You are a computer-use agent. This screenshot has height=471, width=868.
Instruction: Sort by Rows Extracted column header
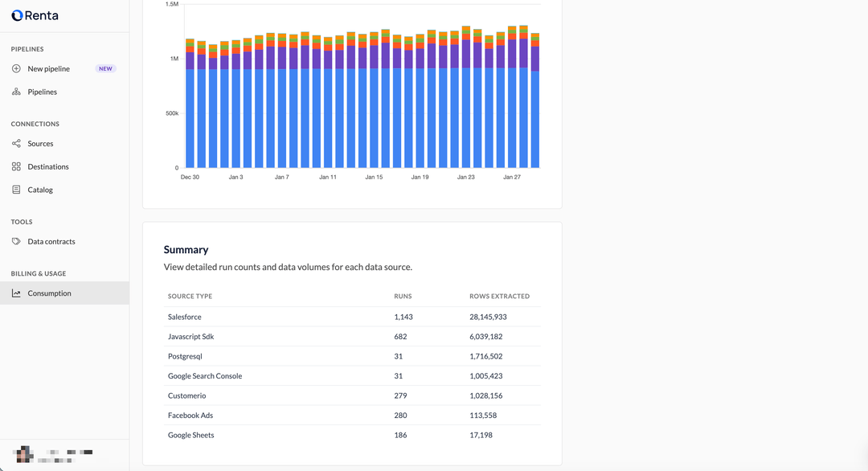coord(499,297)
